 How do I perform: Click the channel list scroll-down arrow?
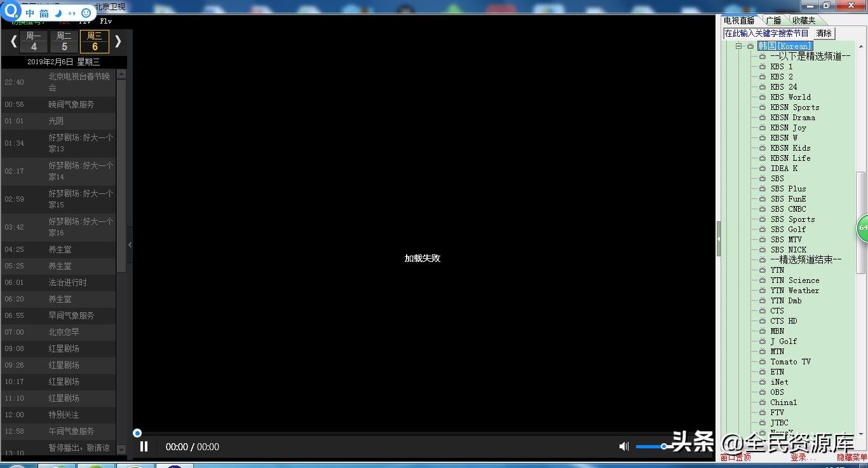point(862,433)
